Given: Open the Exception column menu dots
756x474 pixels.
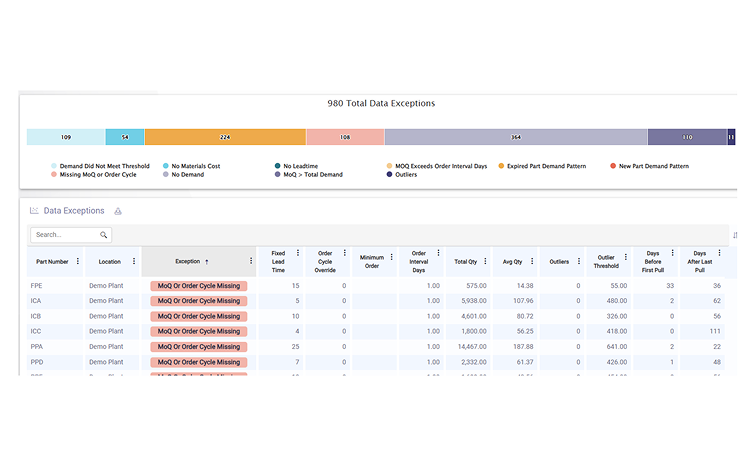Looking at the screenshot, I should pyautogui.click(x=250, y=261).
